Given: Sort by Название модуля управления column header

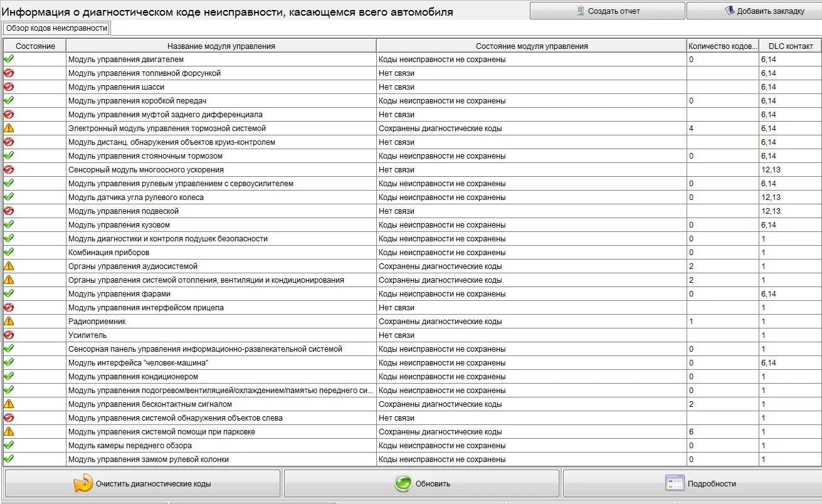Looking at the screenshot, I should point(221,46).
